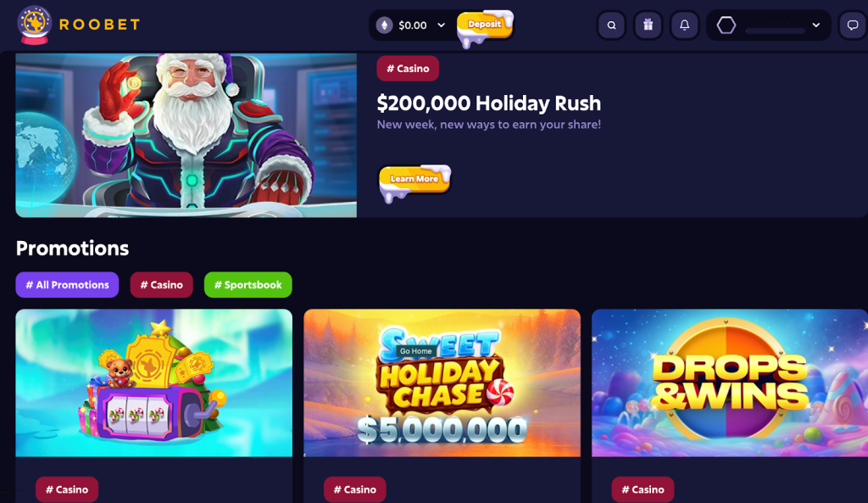Click the Ethereum currency icon
The width and height of the screenshot is (868, 503).
tap(384, 25)
